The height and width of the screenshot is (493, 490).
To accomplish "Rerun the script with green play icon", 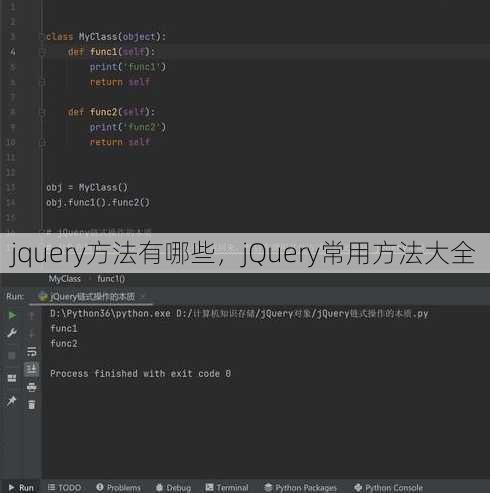I will click(12, 315).
